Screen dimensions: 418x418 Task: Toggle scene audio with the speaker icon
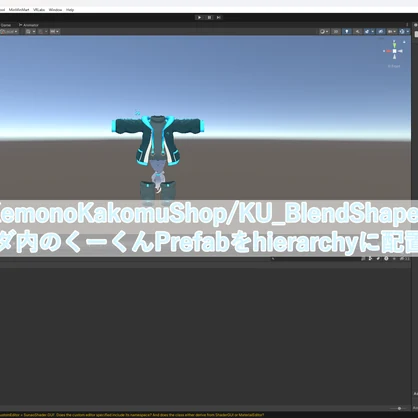point(357,32)
